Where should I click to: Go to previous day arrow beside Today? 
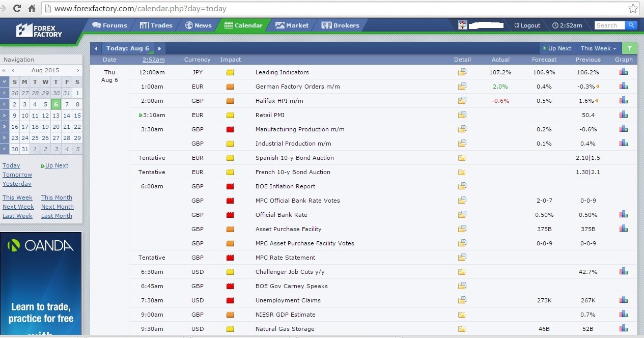(x=96, y=48)
